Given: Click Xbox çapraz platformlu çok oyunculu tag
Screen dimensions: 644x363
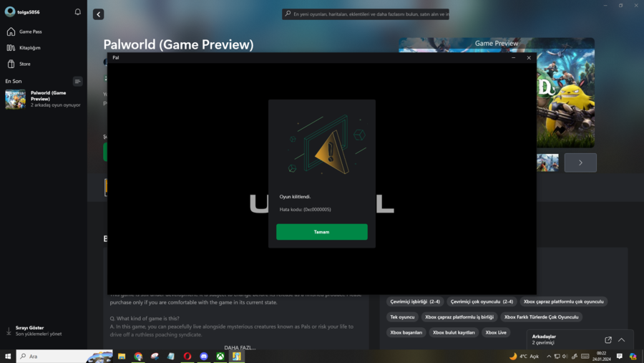Looking at the screenshot, I should 564,301.
